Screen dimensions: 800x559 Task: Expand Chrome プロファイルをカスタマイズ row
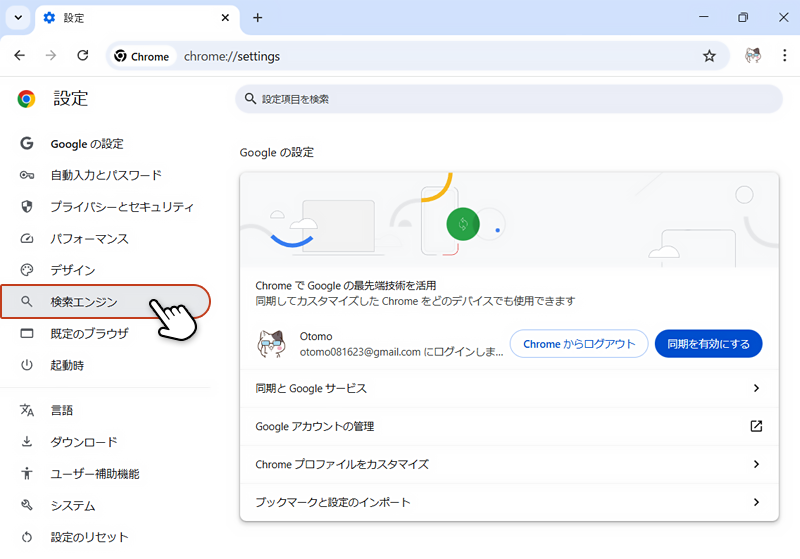[509, 464]
